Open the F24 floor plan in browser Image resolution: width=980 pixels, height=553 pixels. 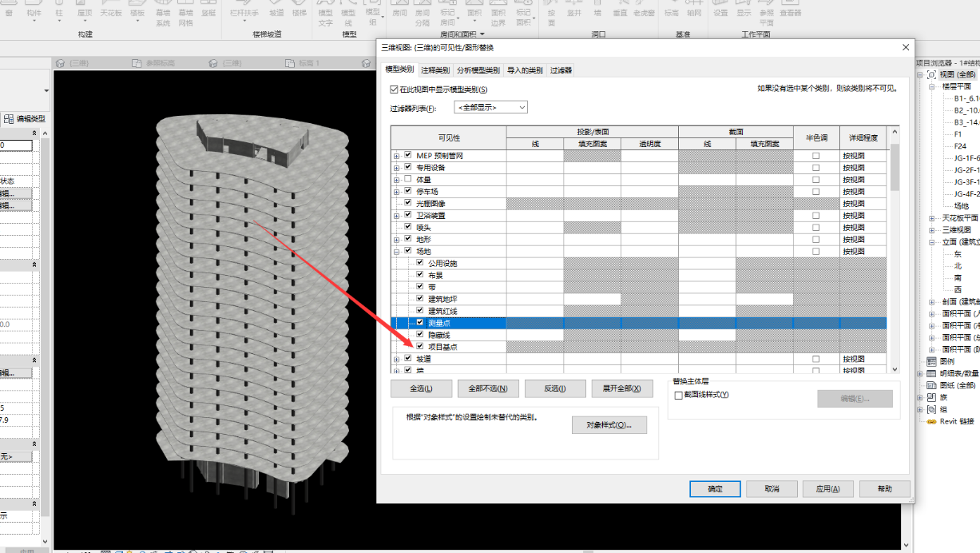pyautogui.click(x=960, y=146)
